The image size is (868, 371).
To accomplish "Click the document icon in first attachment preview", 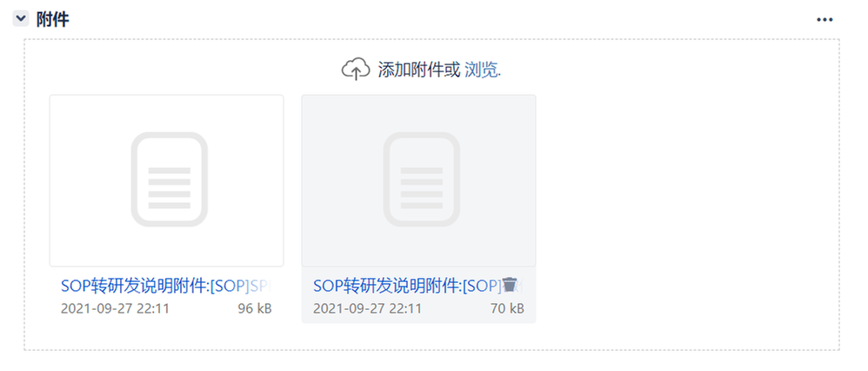I will 169,179.
